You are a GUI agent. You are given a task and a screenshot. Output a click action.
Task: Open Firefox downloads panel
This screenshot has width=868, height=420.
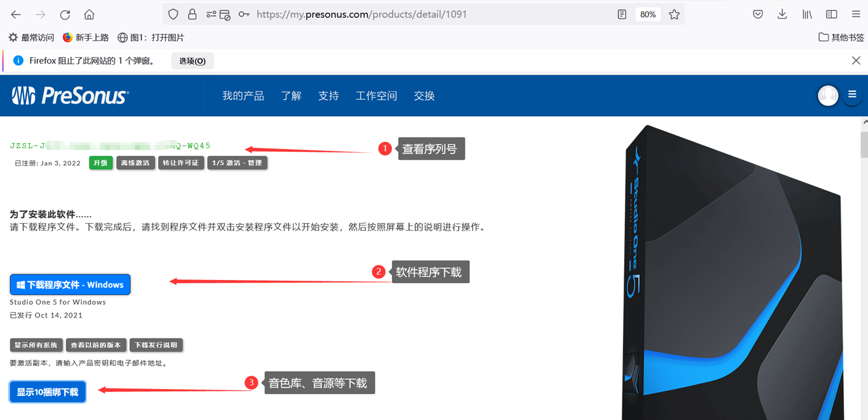[783, 15]
